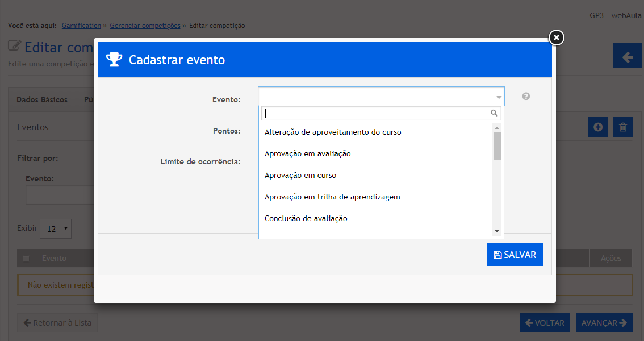Collapse the Evento dropdown using its arrow
The height and width of the screenshot is (341, 644).
[499, 97]
